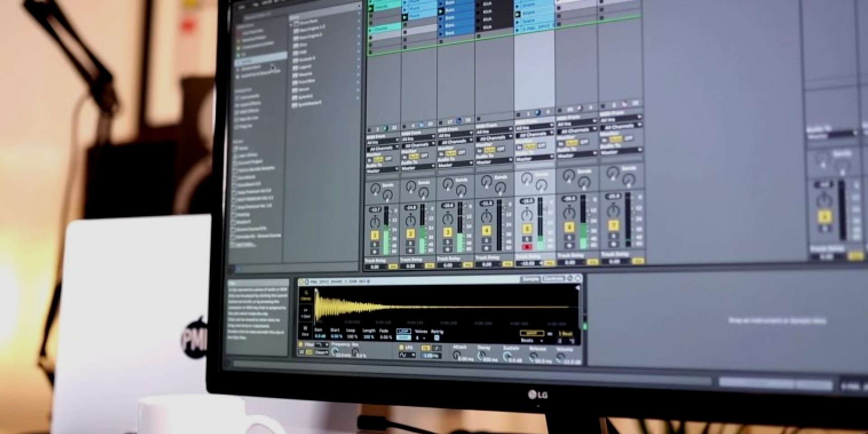Click the Send B knob on track 4
The width and height of the screenshot is (868, 434).
click(500, 187)
